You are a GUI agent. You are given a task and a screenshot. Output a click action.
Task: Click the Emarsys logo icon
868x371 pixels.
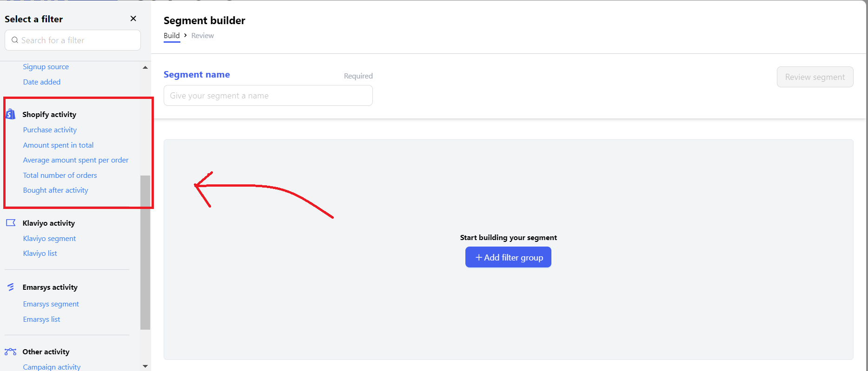pyautogui.click(x=11, y=287)
